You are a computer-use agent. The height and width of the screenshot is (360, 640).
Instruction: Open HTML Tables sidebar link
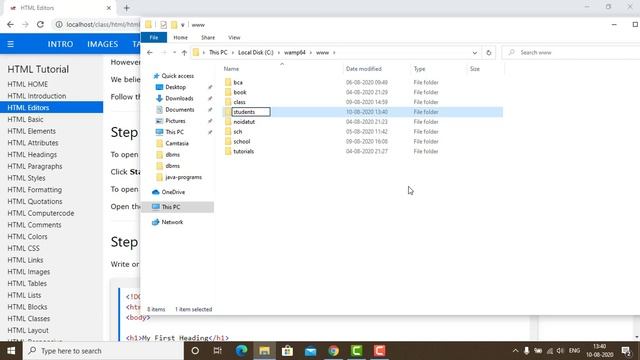click(27, 283)
